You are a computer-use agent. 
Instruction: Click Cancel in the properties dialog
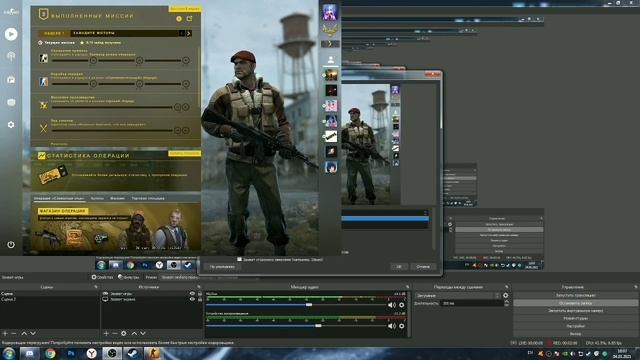point(423,267)
